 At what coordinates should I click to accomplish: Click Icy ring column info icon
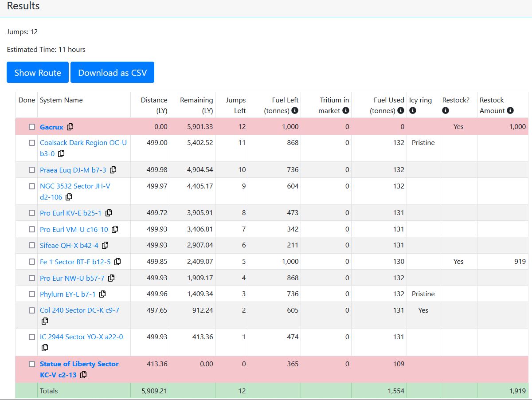pos(413,110)
